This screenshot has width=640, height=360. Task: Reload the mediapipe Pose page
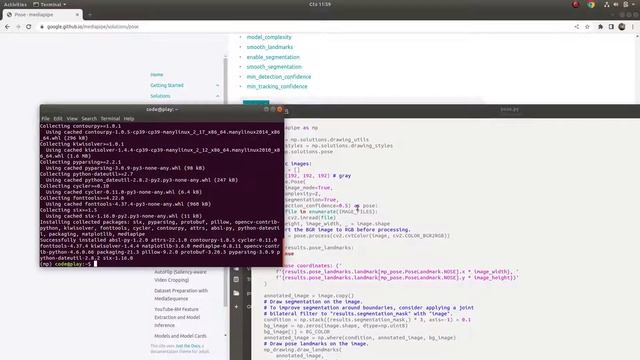click(29, 27)
